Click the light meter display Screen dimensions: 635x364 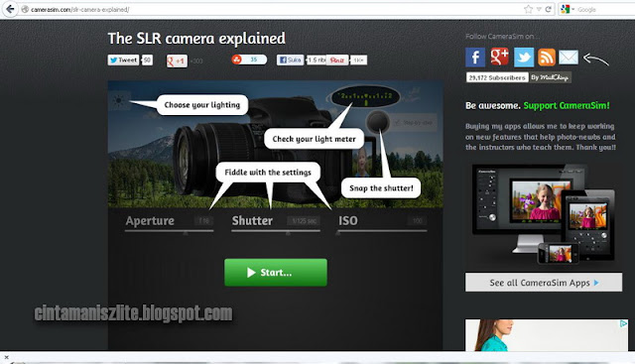coord(366,97)
